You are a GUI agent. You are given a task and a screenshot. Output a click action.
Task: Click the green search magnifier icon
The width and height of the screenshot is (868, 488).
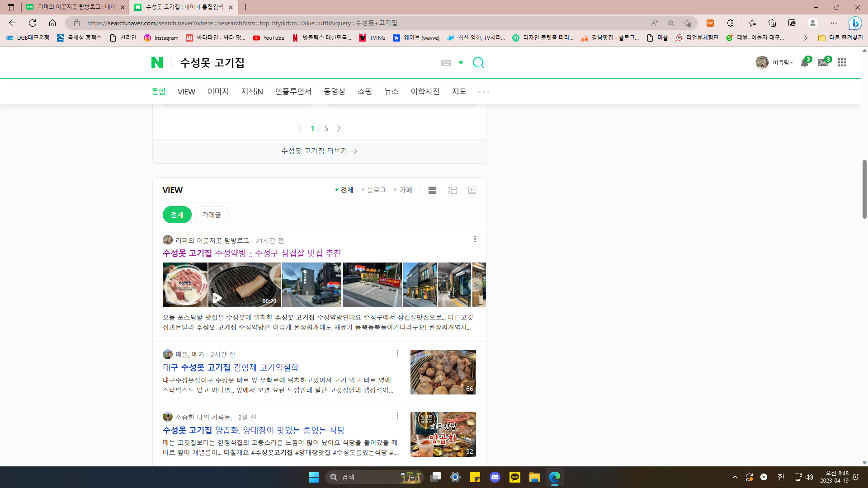[x=478, y=63]
